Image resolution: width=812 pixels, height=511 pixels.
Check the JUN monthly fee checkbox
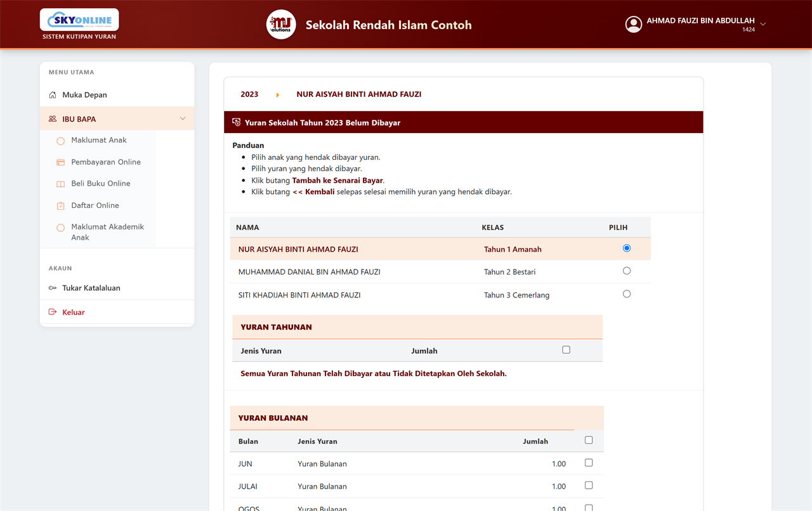click(x=589, y=463)
